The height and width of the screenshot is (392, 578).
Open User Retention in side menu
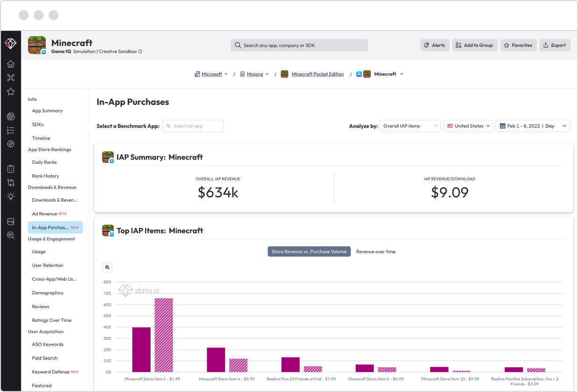pos(48,265)
